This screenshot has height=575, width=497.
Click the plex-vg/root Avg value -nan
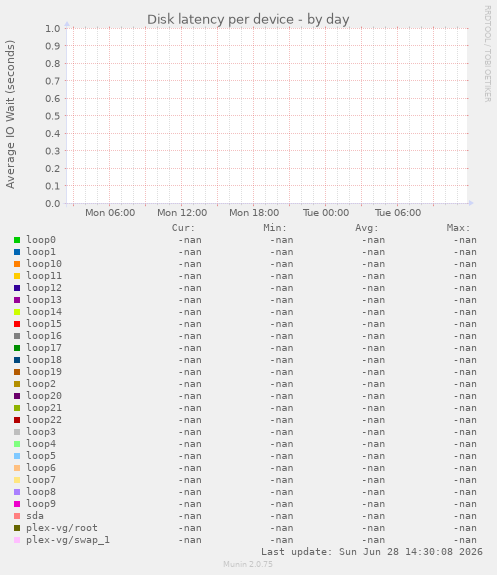point(373,528)
